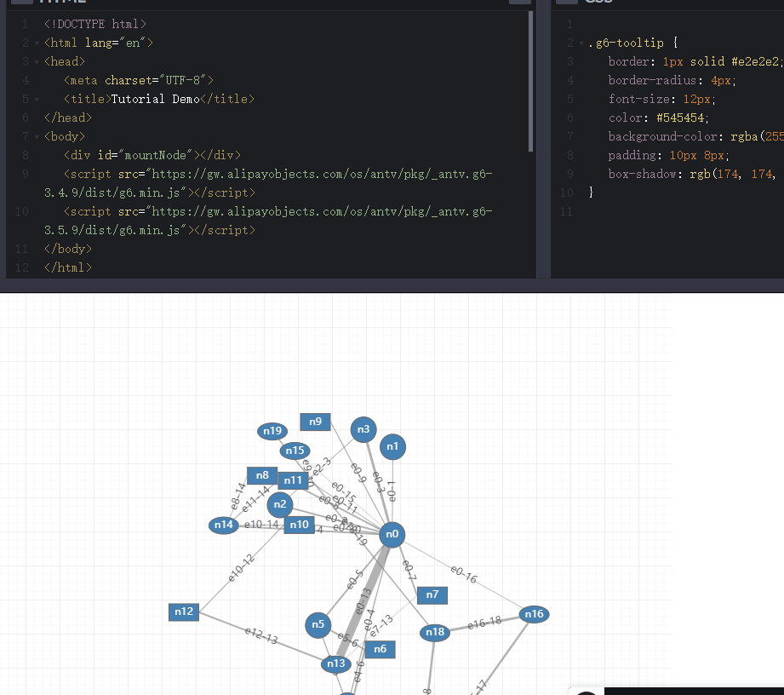The width and height of the screenshot is (784, 695).
Task: Collapse the title line fold arrow
Action: pyautogui.click(x=37, y=100)
